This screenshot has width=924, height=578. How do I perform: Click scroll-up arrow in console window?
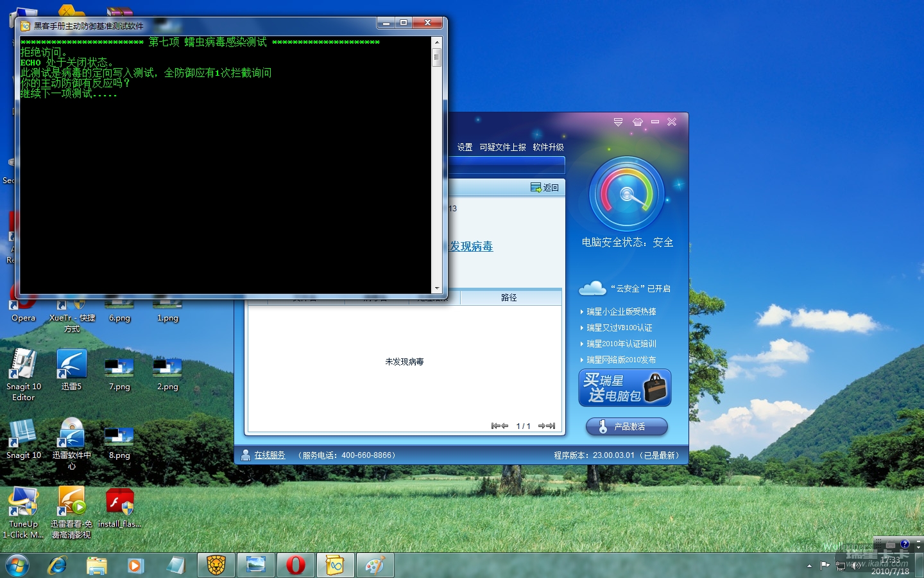point(437,42)
